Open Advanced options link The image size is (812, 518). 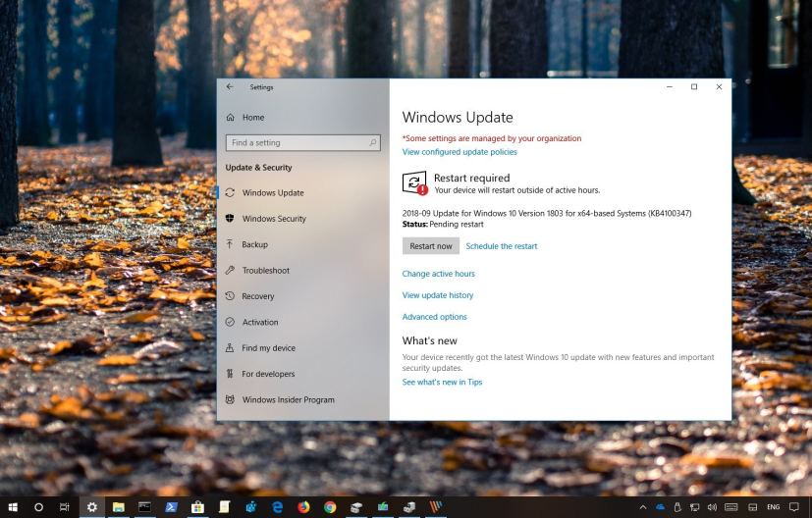coord(435,317)
